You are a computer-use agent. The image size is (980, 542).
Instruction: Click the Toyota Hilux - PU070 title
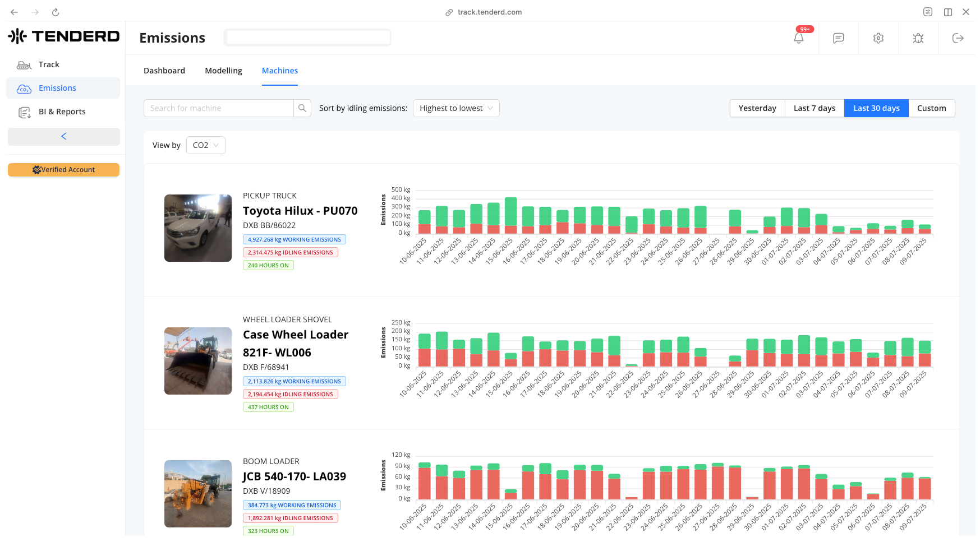[x=300, y=211]
